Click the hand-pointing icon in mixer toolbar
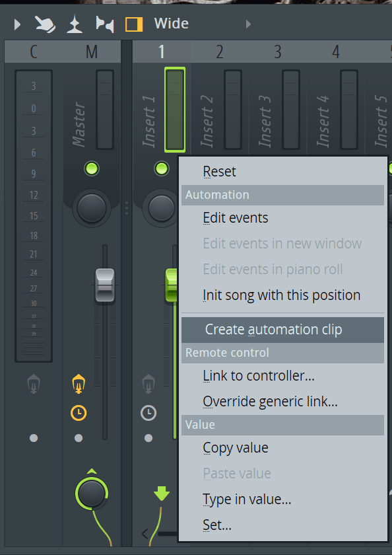 click(45, 24)
